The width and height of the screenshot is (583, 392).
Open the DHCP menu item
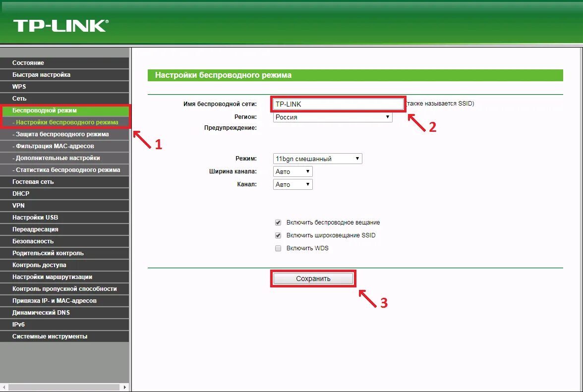pyautogui.click(x=64, y=194)
